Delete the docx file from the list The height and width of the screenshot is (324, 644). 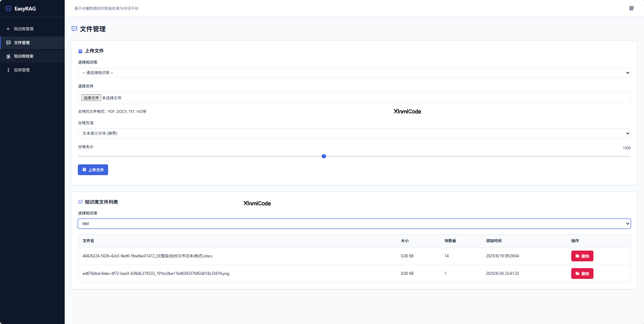pyautogui.click(x=582, y=256)
